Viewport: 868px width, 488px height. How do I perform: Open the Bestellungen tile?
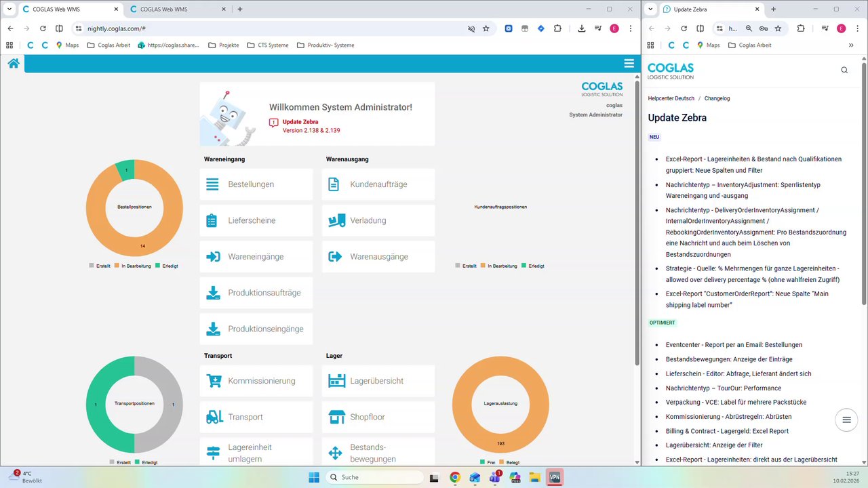tap(256, 184)
